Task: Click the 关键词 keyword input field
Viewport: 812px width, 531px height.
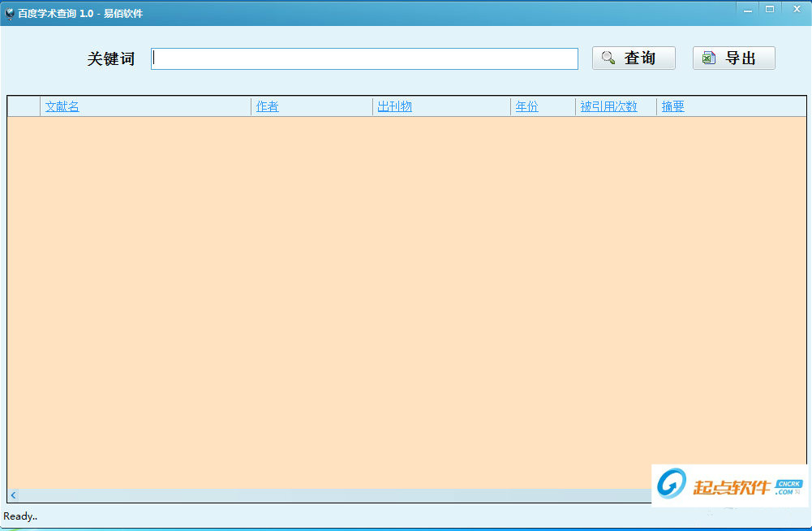Action: [364, 58]
